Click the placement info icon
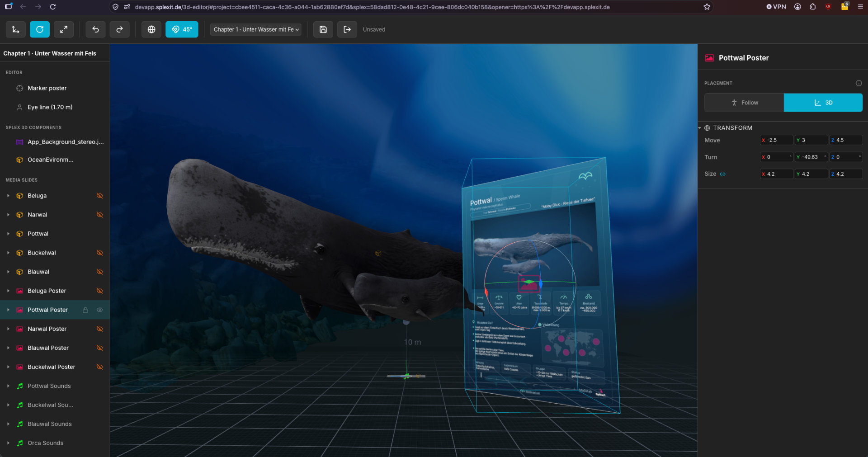The width and height of the screenshot is (868, 457). coord(859,83)
